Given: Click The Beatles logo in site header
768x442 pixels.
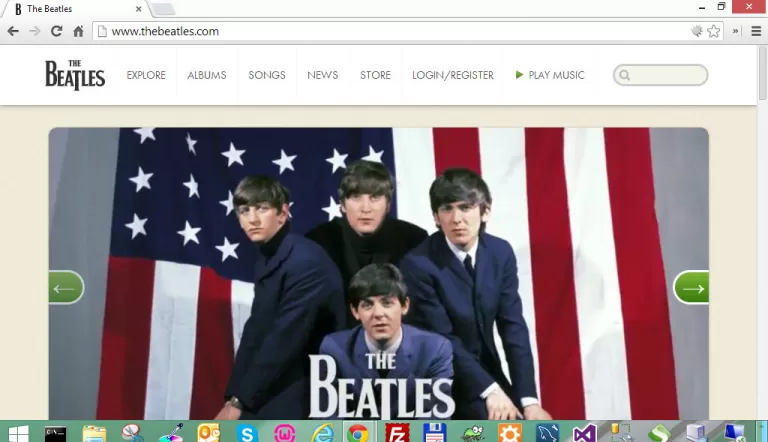Looking at the screenshot, I should click(x=75, y=75).
